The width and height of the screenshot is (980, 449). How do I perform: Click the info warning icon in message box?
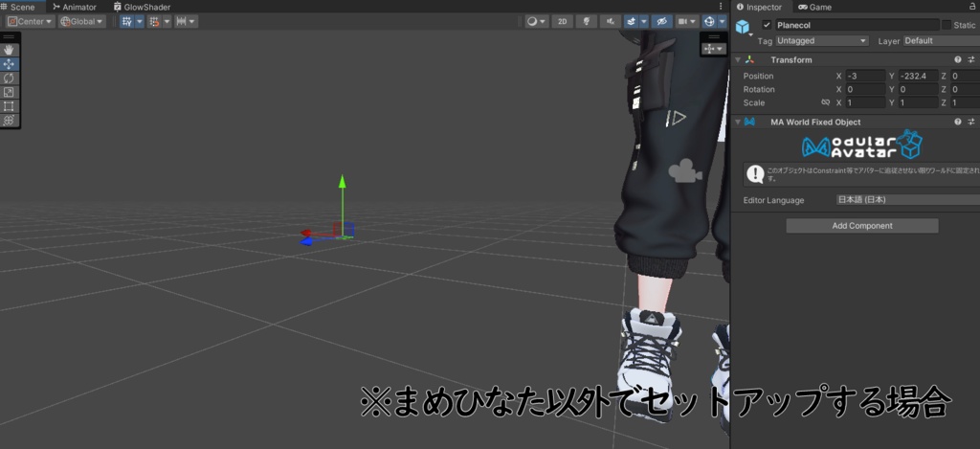click(x=755, y=174)
